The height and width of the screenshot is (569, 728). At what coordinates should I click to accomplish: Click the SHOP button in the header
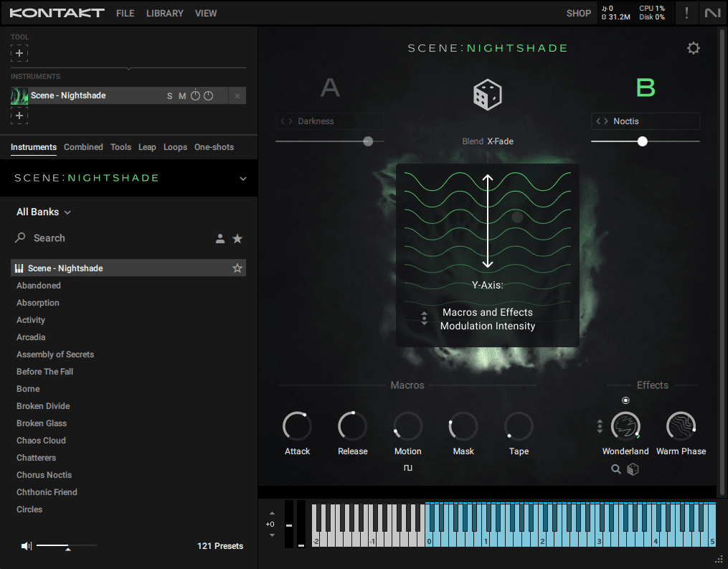[578, 13]
